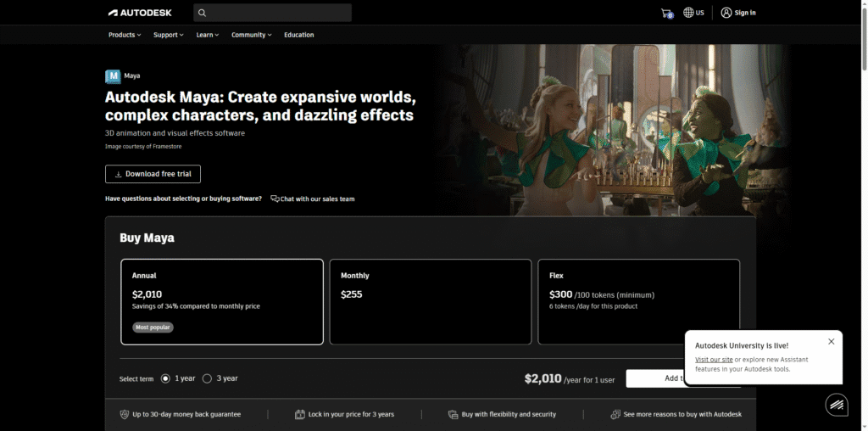Click the money back guarantee shield icon
Viewport: 868px width, 431px height.
pyautogui.click(x=125, y=414)
